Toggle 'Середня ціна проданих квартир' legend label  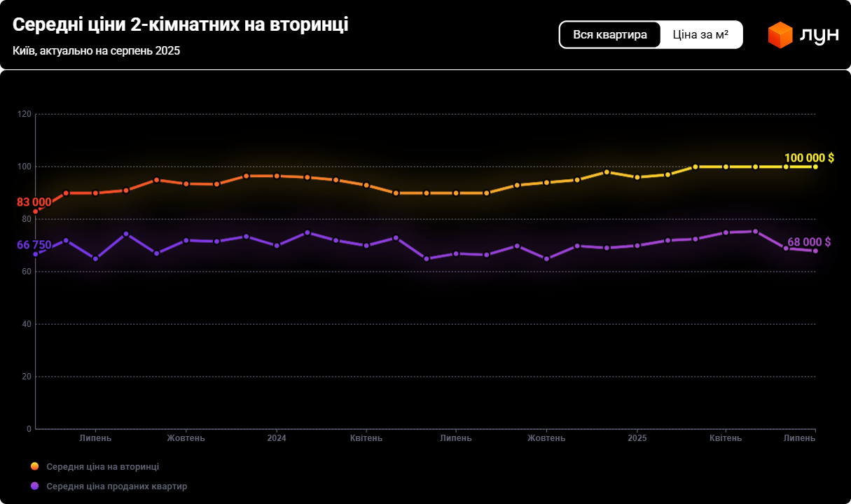tap(116, 486)
